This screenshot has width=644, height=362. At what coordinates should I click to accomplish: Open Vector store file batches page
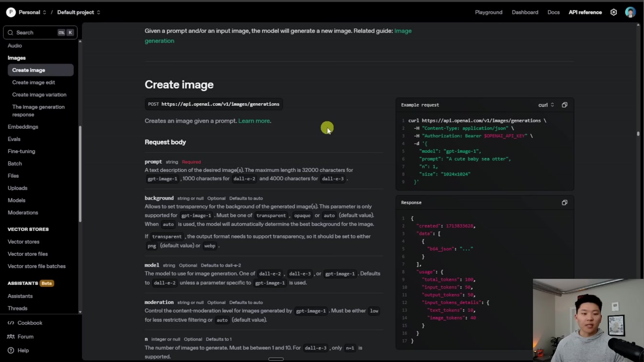tap(37, 266)
